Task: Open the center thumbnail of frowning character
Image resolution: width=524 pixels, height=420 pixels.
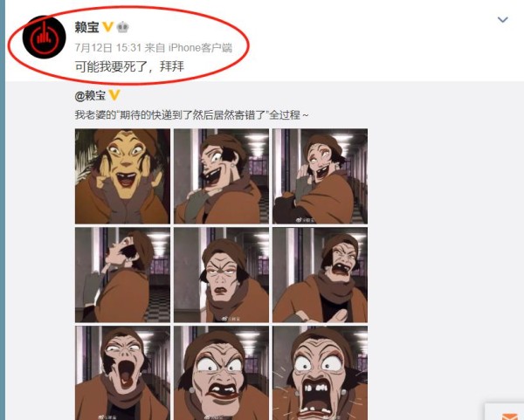Action: [x=221, y=275]
